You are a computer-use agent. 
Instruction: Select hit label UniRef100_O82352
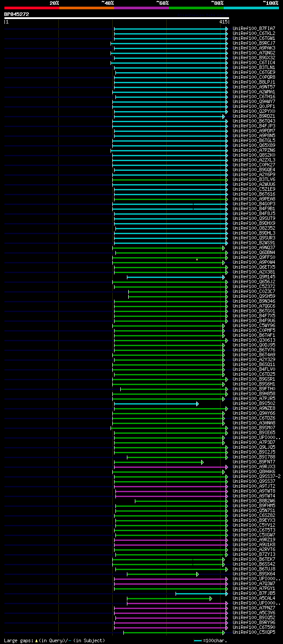click(253, 228)
